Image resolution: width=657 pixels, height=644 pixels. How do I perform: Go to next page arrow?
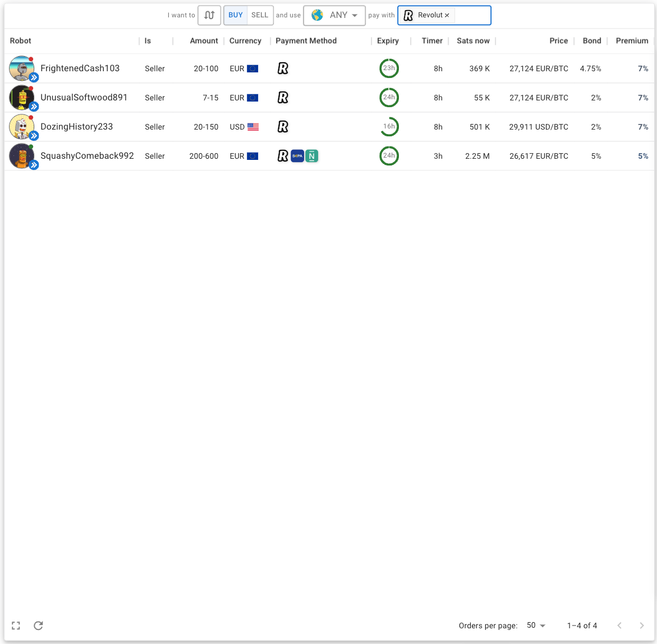tap(641, 625)
